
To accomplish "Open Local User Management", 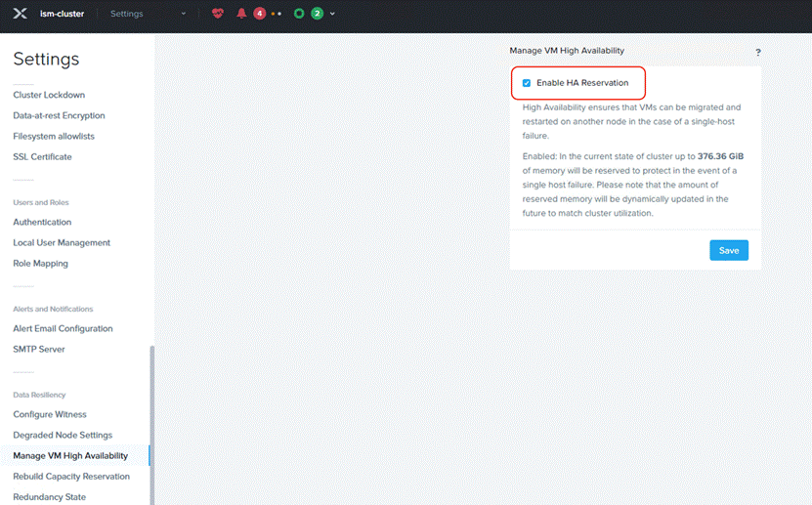I will point(62,242).
